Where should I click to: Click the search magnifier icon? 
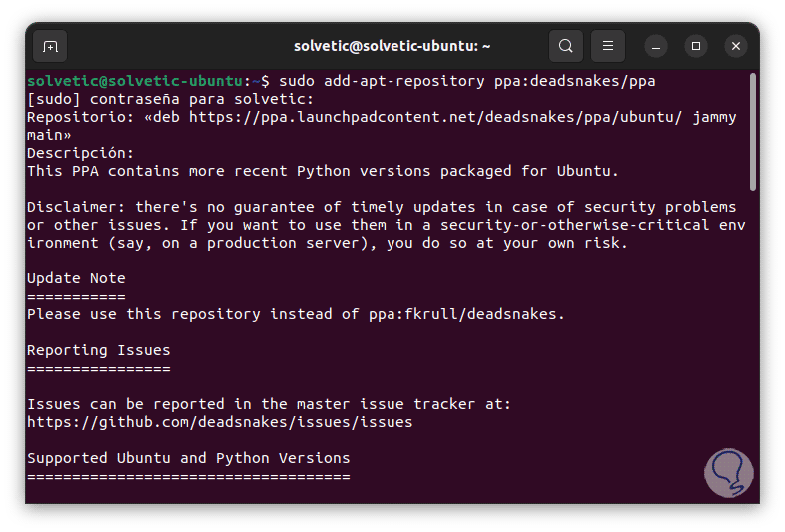click(x=566, y=46)
